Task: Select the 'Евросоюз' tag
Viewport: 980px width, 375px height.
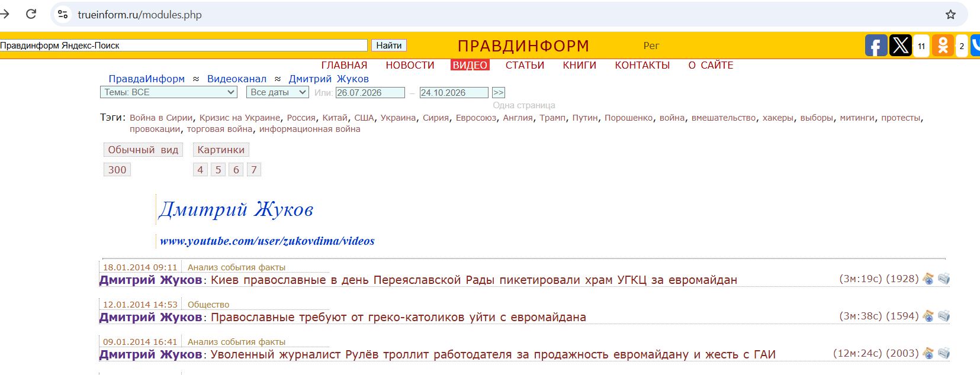Action: 476,118
